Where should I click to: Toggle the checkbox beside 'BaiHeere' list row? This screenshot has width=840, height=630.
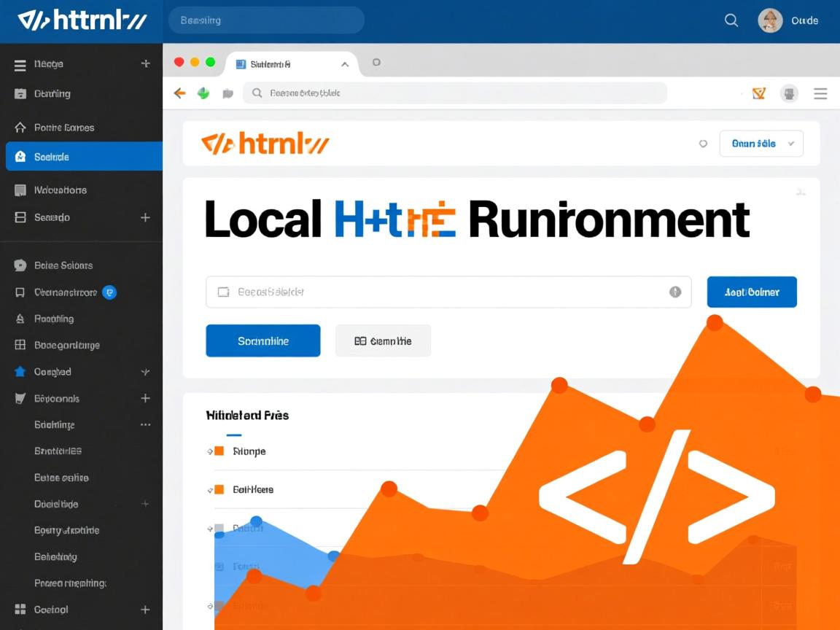point(218,489)
